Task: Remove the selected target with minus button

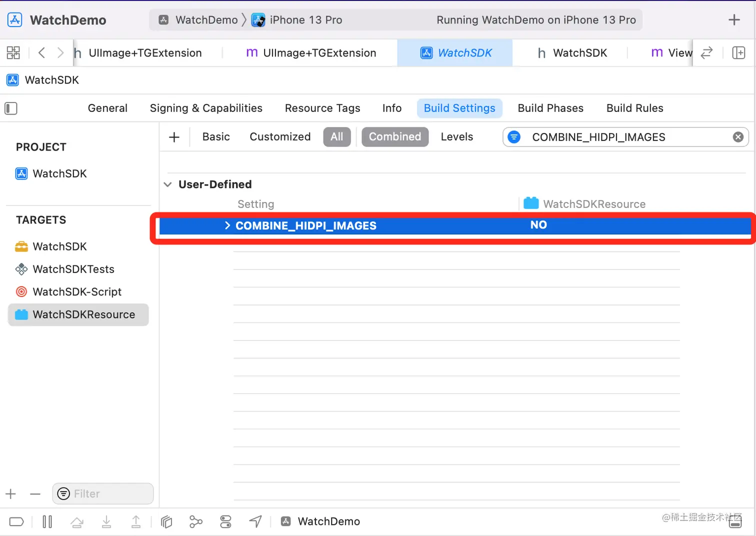Action: 35,494
